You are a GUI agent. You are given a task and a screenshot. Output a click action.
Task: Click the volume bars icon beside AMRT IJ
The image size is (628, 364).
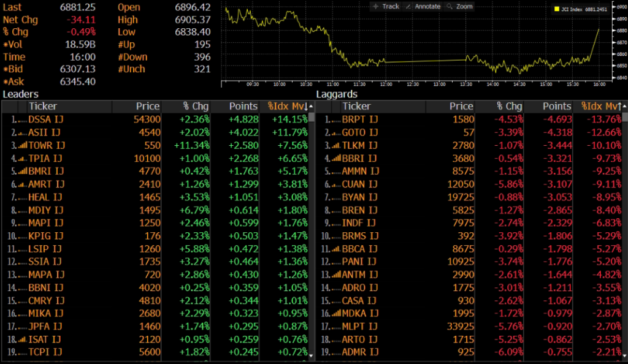pyautogui.click(x=23, y=185)
